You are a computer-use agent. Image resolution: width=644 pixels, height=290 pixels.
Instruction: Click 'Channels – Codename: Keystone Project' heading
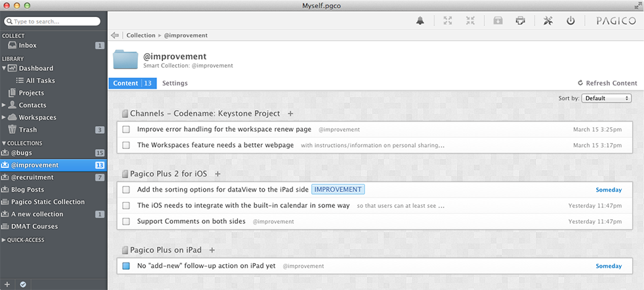pos(205,114)
